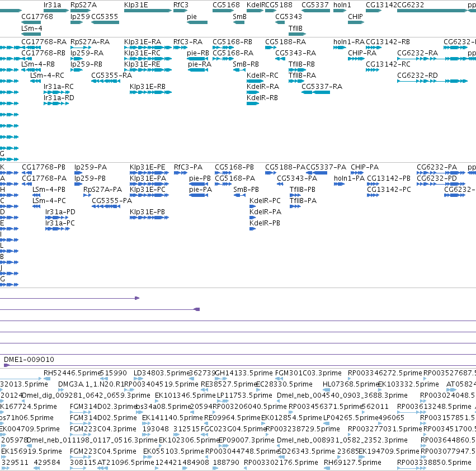
Task: Click the "TfIIB-PA" protein label
Action: pyautogui.click(x=303, y=201)
